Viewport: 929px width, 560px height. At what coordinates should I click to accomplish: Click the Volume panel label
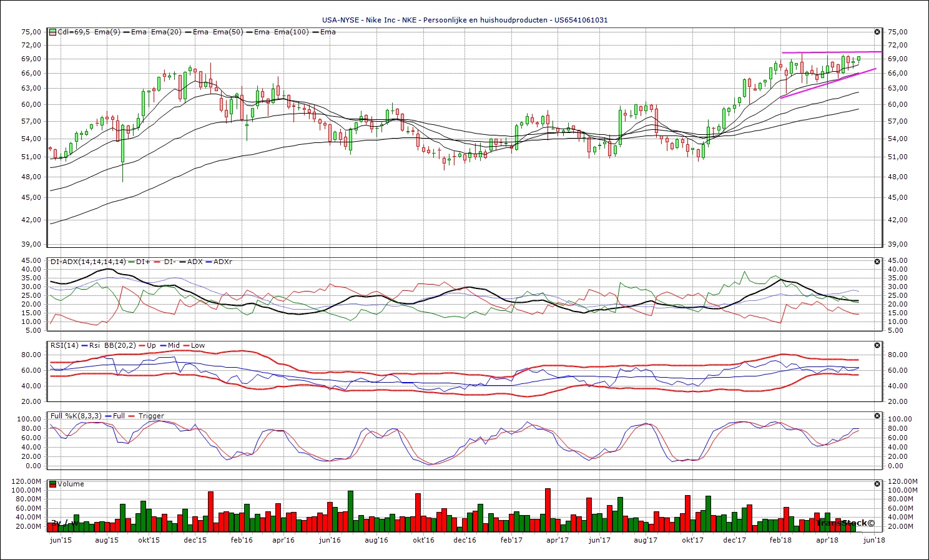click(x=71, y=484)
